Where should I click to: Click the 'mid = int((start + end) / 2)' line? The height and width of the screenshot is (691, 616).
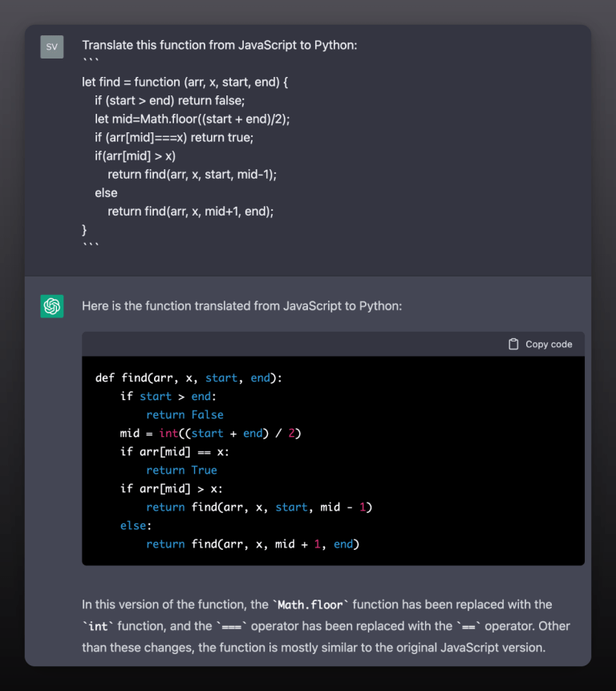click(210, 434)
